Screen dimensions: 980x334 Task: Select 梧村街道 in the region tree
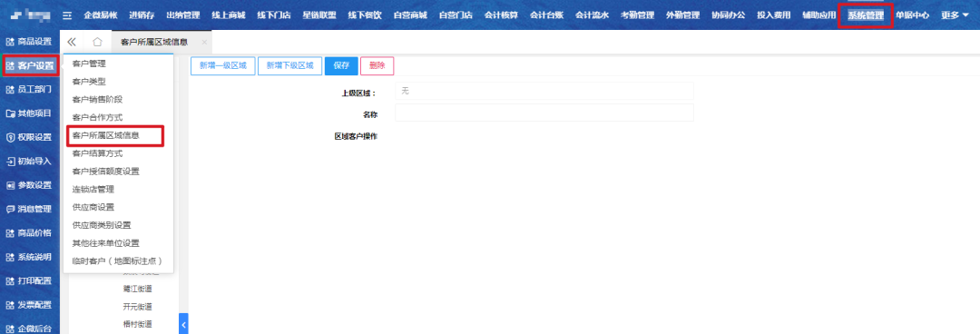click(138, 324)
